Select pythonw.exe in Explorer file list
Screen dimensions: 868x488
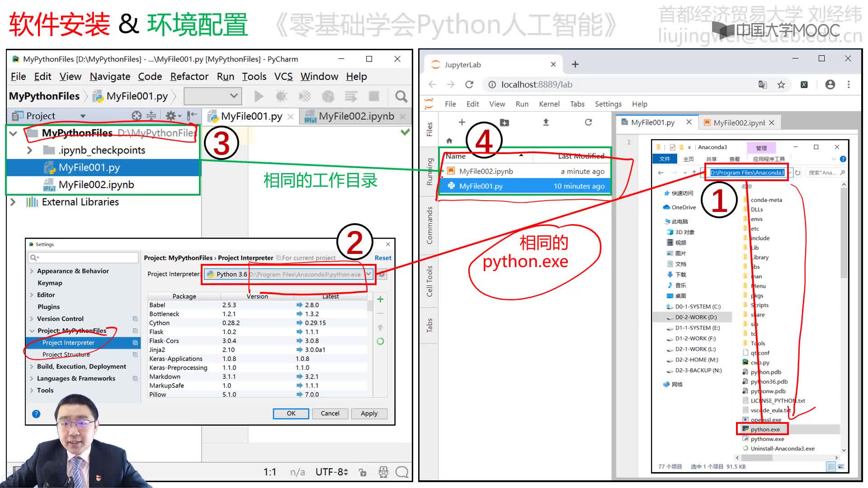(x=767, y=439)
